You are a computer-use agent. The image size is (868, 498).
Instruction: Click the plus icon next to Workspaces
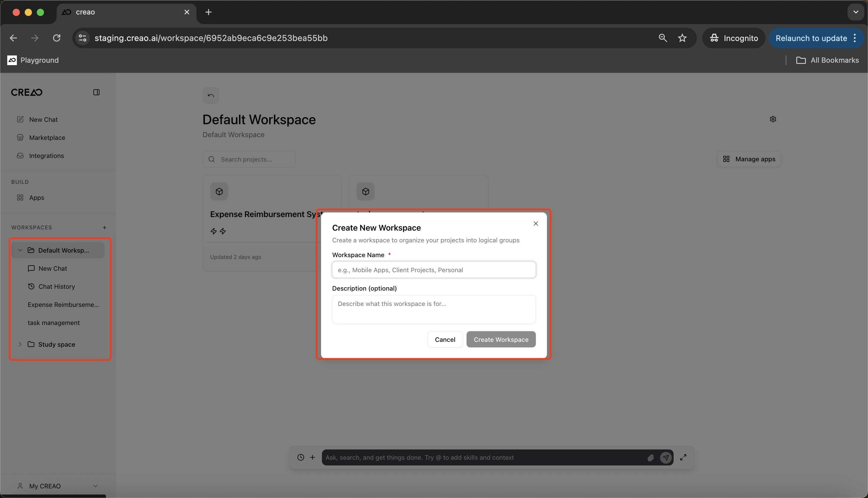(x=104, y=228)
